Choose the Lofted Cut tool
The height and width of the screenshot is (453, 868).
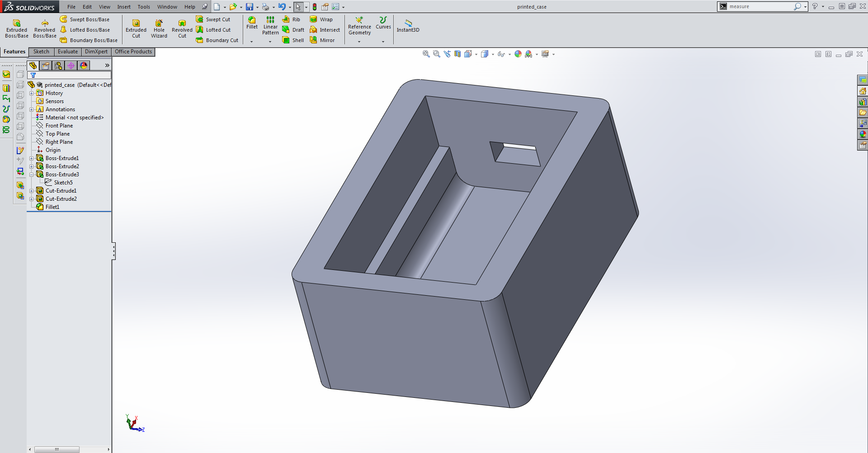[x=213, y=30]
